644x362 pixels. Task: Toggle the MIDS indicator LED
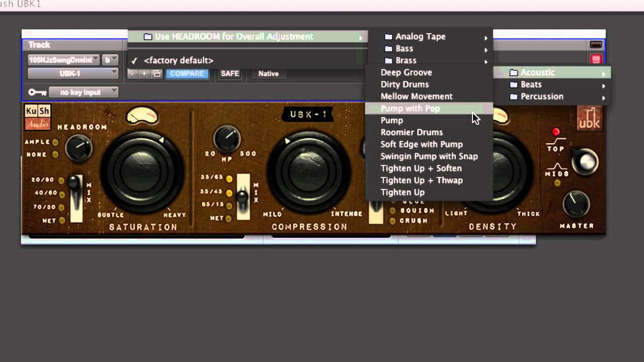click(x=557, y=183)
